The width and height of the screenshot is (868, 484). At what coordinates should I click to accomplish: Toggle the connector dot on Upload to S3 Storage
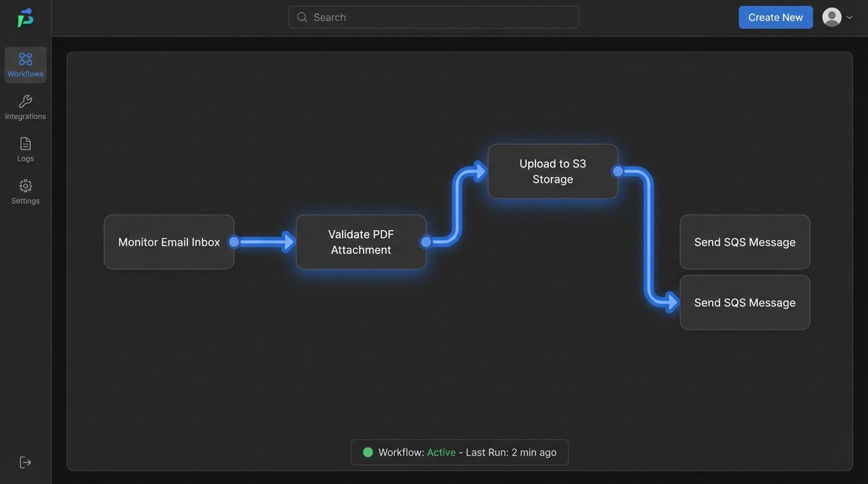coord(616,171)
